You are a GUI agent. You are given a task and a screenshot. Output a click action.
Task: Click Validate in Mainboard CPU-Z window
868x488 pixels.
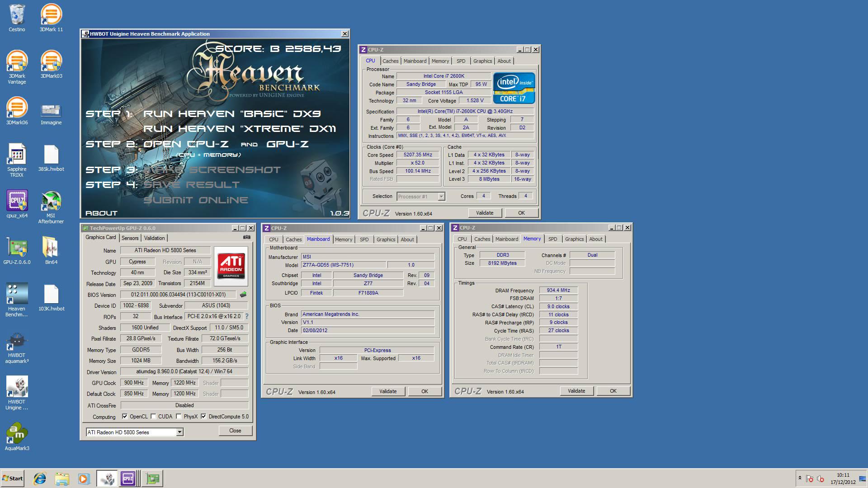click(388, 391)
